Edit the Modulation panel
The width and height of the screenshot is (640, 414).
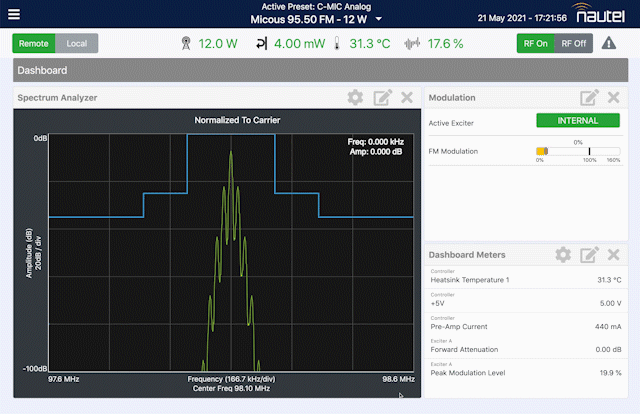pos(589,98)
